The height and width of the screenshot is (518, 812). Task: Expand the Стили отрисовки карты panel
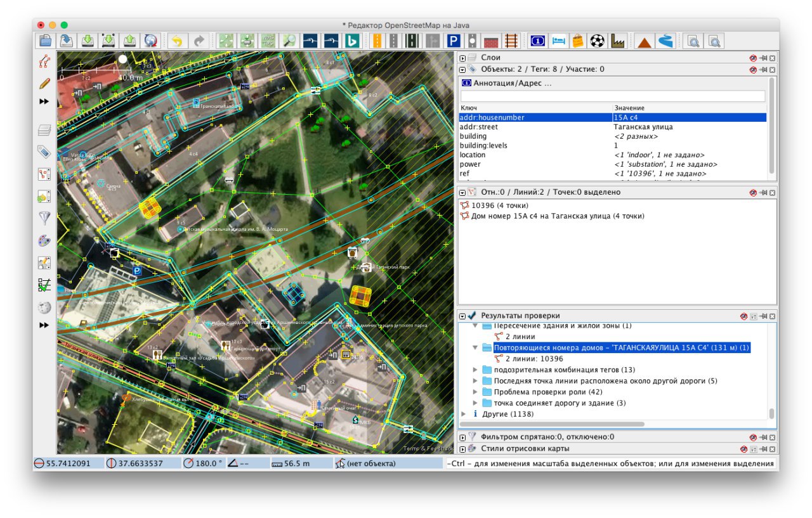tap(462, 448)
